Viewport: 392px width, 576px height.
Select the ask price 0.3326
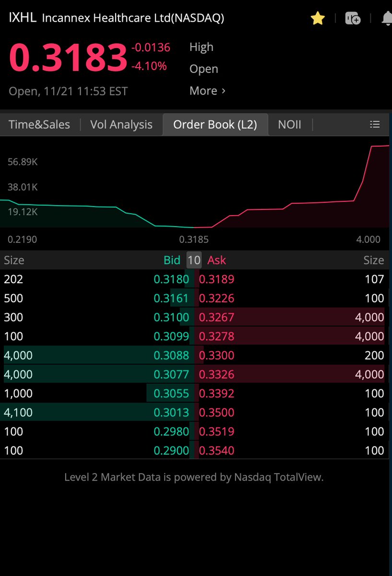(216, 374)
